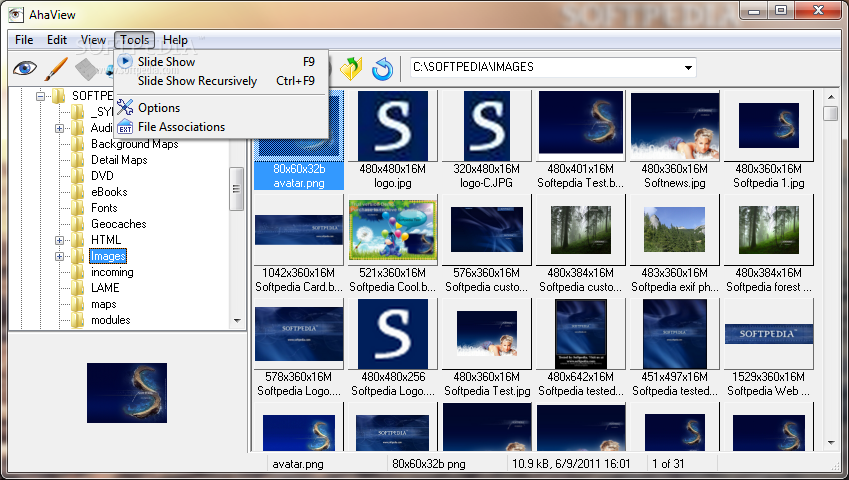Click the folder tree scrollbar thumb
The width and height of the screenshot is (849, 480).
tap(236, 189)
